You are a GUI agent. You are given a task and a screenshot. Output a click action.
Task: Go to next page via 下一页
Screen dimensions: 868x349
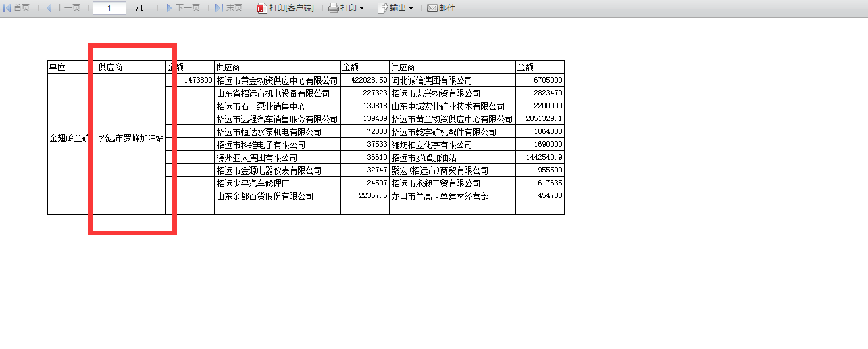click(182, 8)
